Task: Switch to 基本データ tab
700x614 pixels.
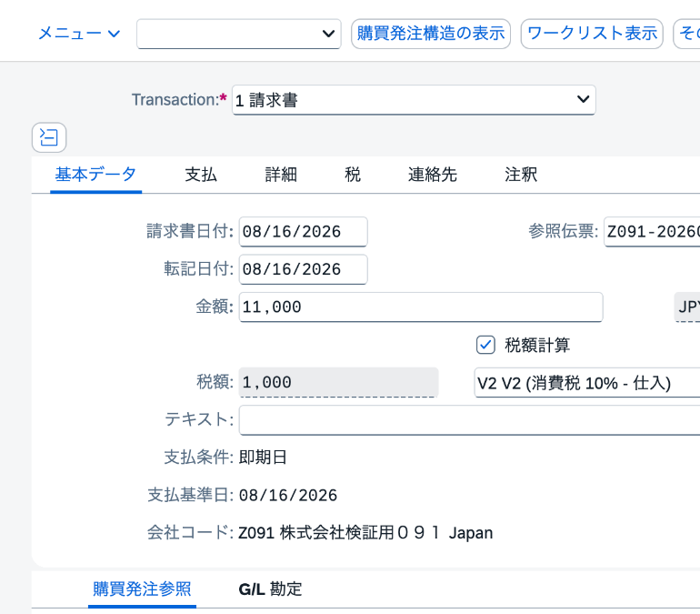Action: (95, 175)
